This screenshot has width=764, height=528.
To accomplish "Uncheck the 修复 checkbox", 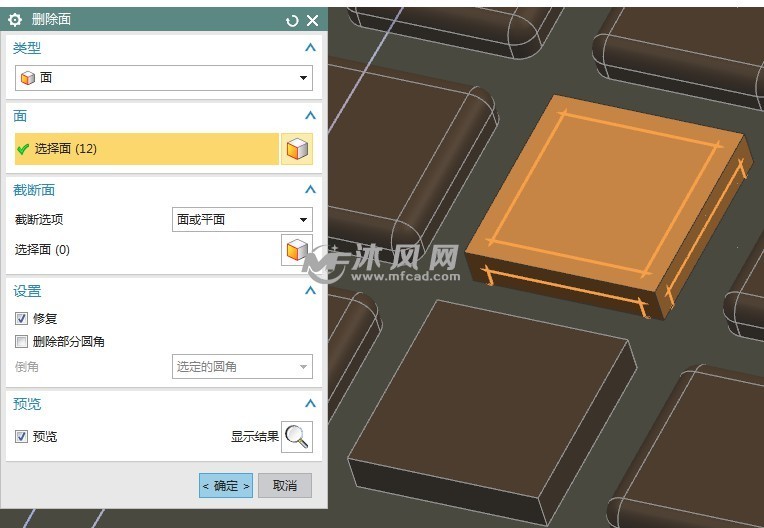I will (x=21, y=319).
